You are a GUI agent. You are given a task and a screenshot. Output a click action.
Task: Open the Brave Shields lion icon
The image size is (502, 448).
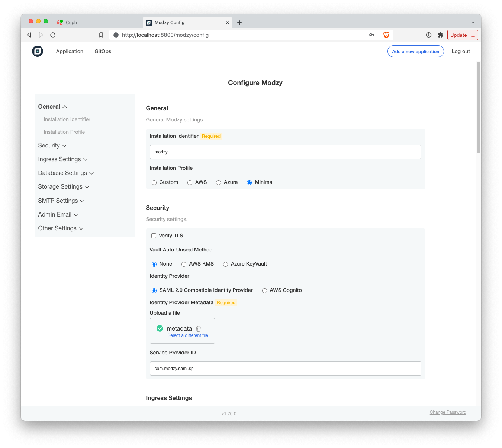[x=386, y=35]
